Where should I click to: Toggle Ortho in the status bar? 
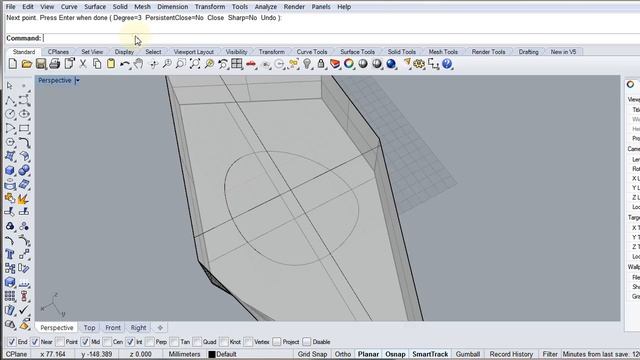click(343, 354)
